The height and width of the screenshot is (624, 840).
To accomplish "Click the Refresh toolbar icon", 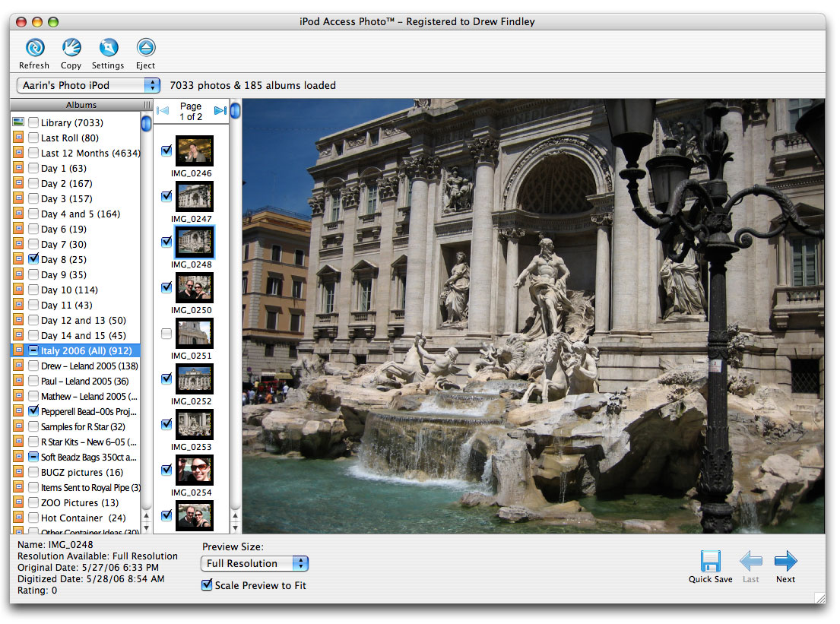I will (x=33, y=47).
